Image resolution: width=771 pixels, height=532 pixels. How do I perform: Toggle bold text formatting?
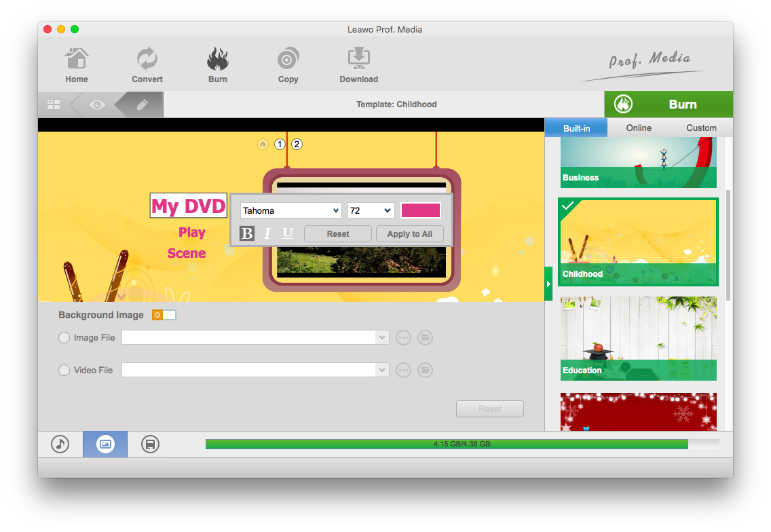click(247, 233)
